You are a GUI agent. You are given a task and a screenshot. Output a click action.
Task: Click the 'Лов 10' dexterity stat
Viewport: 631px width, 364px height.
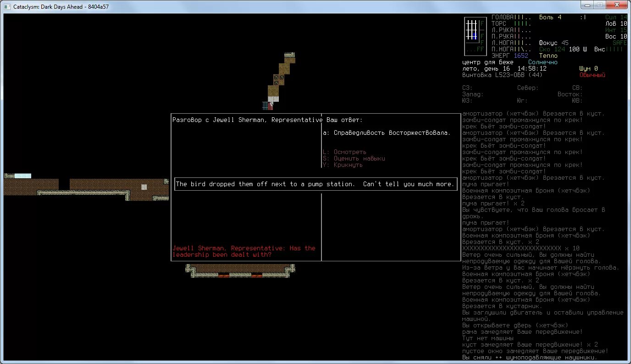[x=616, y=24]
